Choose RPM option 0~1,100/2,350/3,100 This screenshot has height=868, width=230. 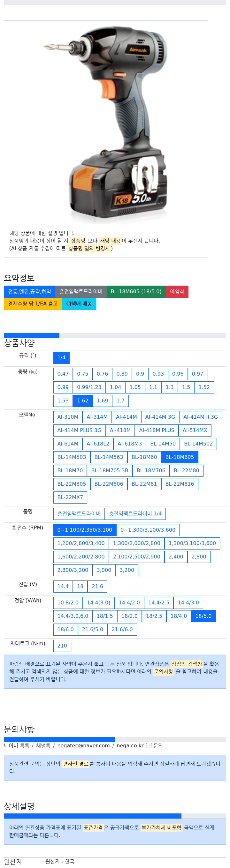[x=85, y=530]
